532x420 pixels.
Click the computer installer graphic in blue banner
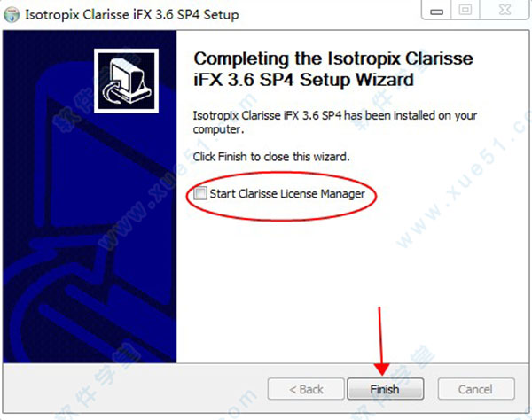click(x=126, y=81)
